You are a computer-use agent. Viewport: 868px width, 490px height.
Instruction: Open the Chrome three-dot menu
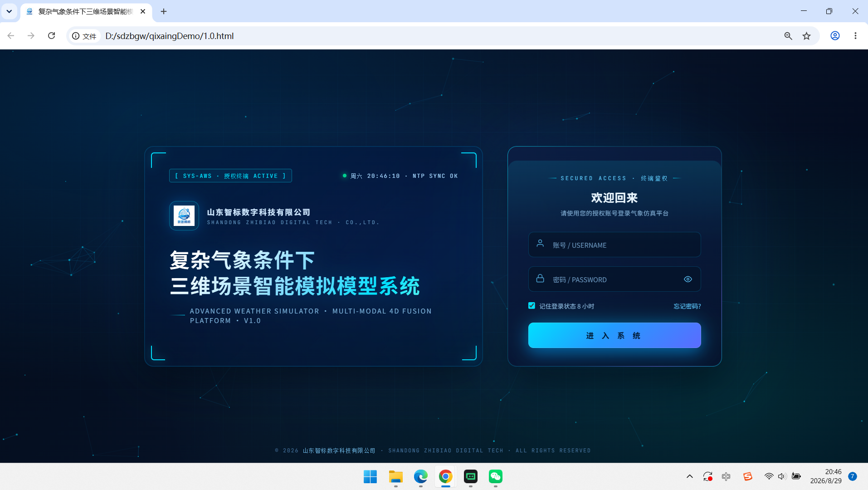click(x=855, y=36)
